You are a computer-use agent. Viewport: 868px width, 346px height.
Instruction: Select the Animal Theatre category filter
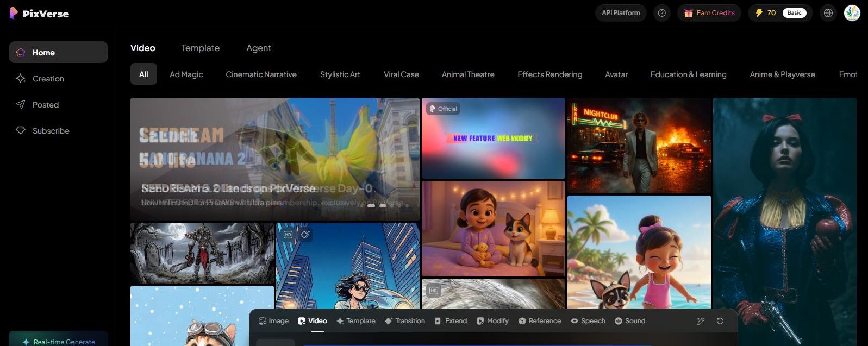point(467,74)
